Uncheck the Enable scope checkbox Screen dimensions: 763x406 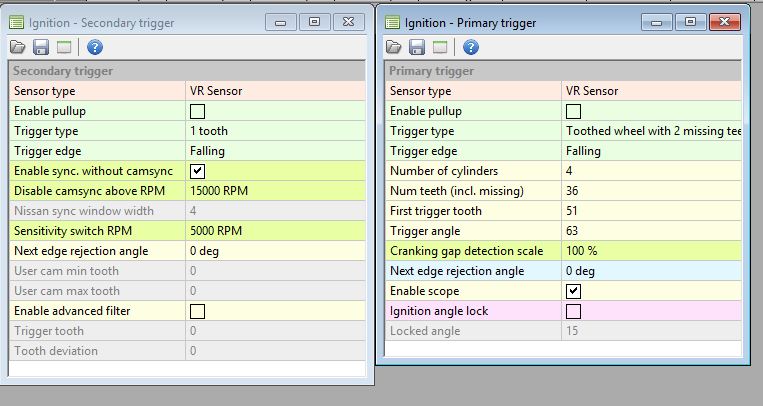coord(574,291)
